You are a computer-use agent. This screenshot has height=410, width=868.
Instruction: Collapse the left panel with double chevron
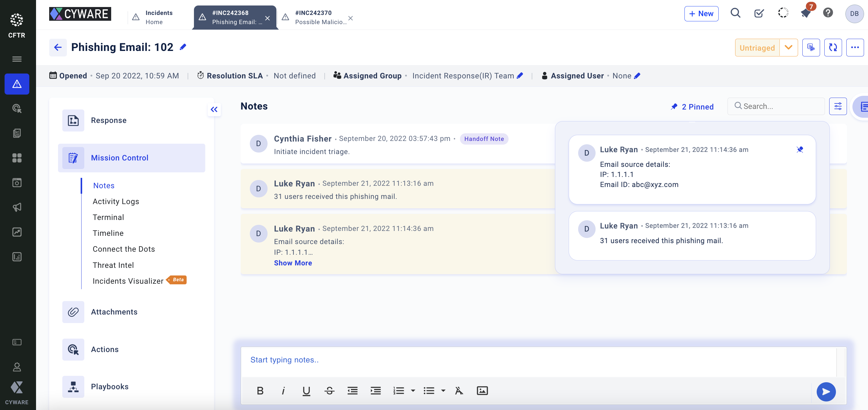tap(214, 110)
